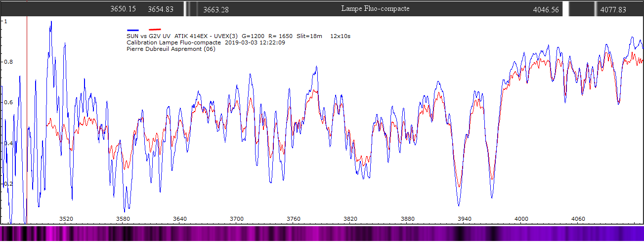This screenshot has width=644, height=242.
Task: Select the 3654.83 wavelength label
Action: tap(160, 9)
